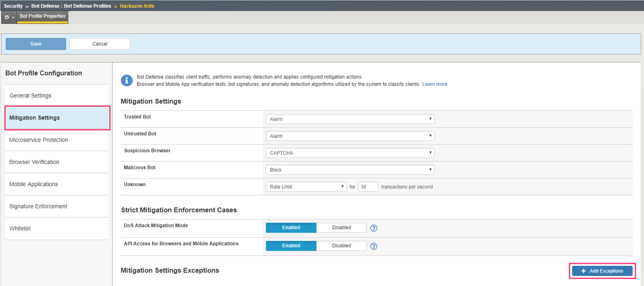Open help icon for API Access row

[374, 246]
